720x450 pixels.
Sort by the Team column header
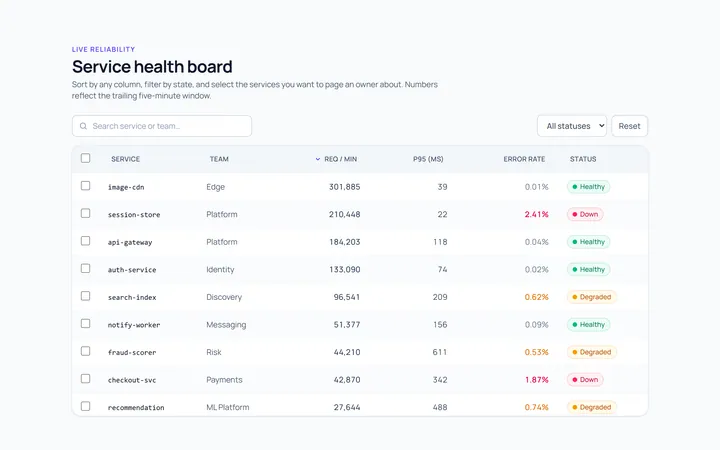(219, 159)
